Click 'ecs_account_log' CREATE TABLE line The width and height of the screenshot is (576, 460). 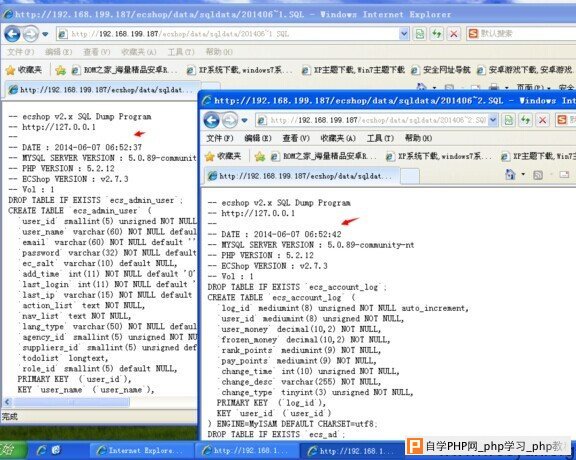pyautogui.click(x=281, y=298)
